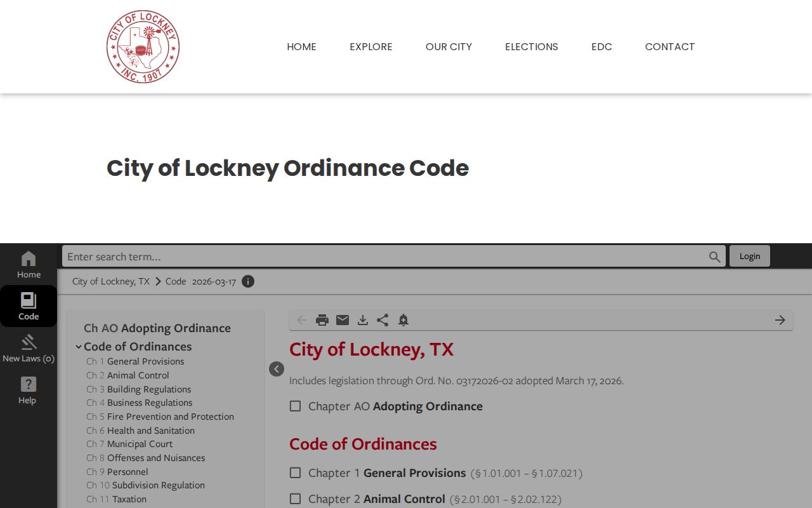
Task: Click the Login button
Action: pos(750,256)
